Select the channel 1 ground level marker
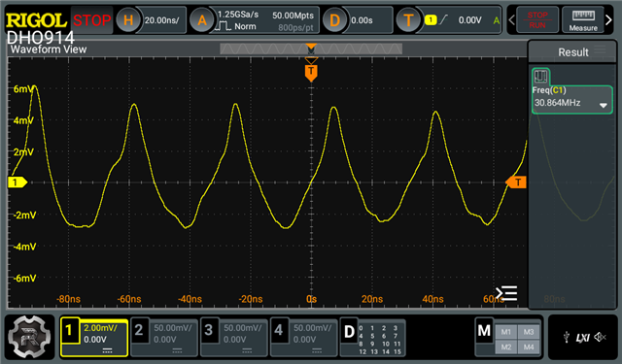 [17, 182]
